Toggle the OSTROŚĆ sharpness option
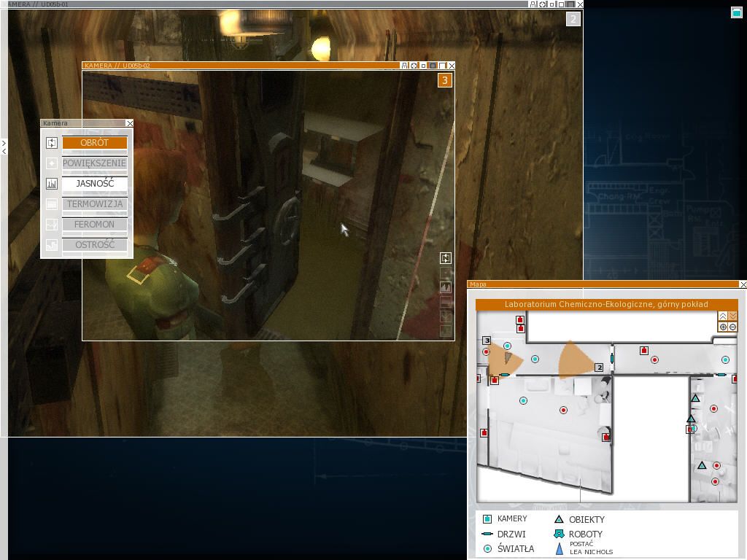This screenshot has height=560, width=747. (95, 245)
